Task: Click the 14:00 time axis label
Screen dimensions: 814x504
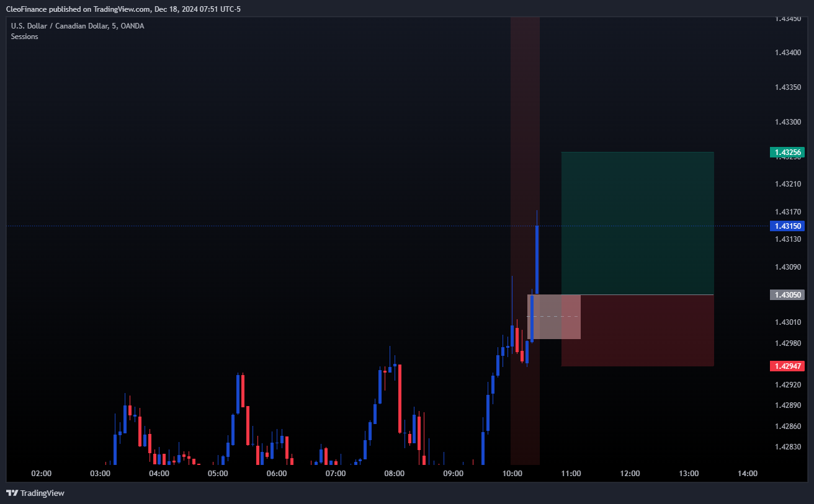Action: (748, 474)
